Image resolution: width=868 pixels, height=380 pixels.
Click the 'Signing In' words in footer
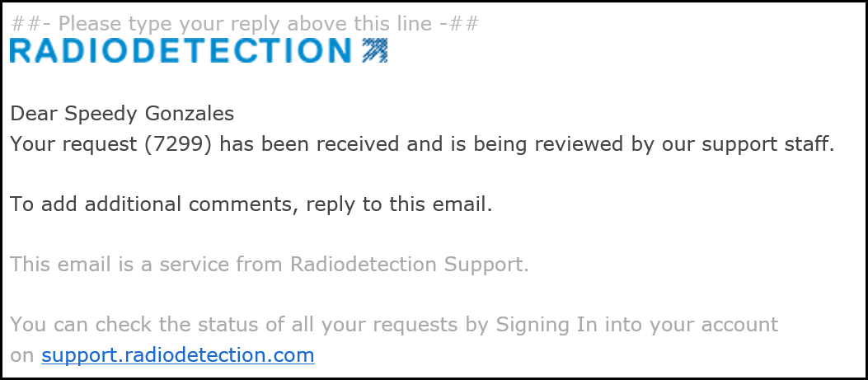[x=547, y=325]
